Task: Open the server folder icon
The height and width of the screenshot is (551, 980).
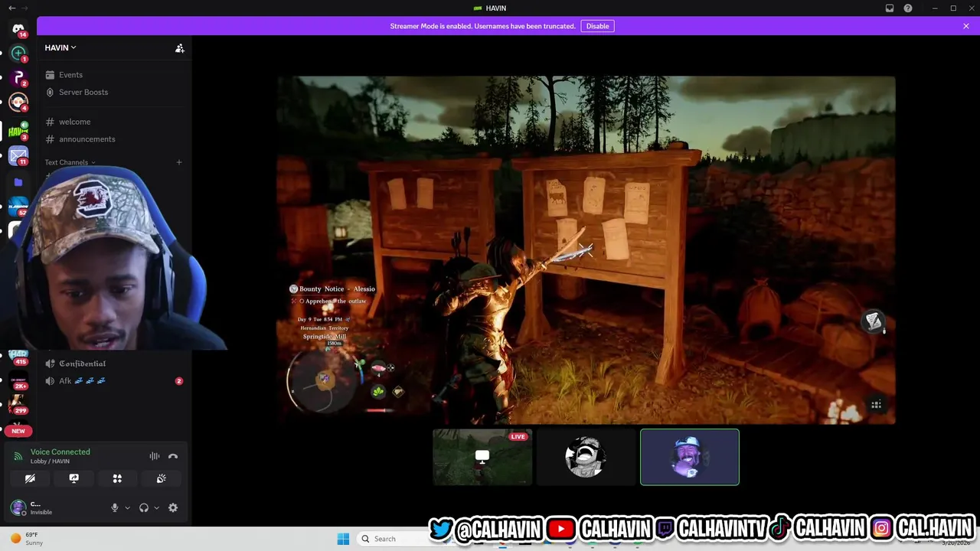Action: pyautogui.click(x=18, y=182)
